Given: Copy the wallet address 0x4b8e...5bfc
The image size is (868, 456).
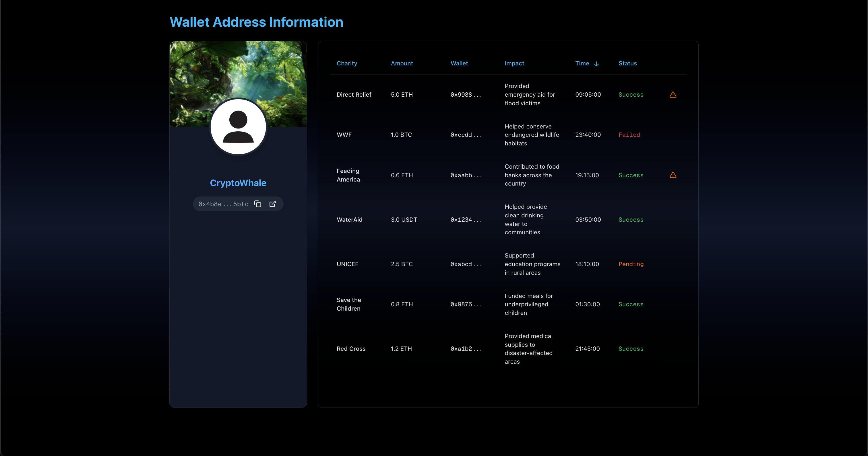Looking at the screenshot, I should tap(258, 204).
